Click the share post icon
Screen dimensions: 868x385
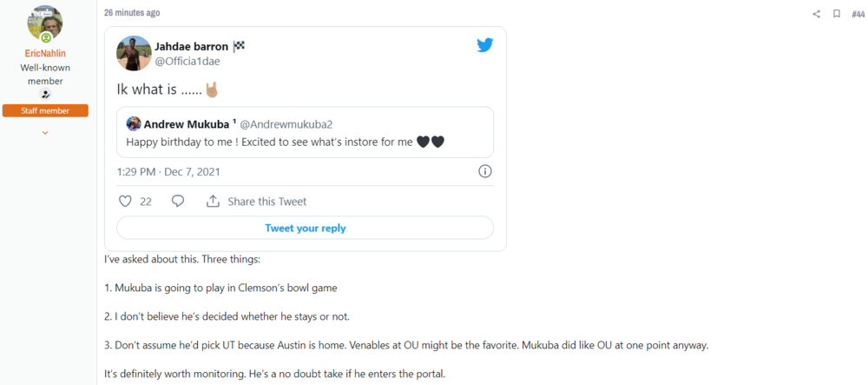click(x=816, y=13)
